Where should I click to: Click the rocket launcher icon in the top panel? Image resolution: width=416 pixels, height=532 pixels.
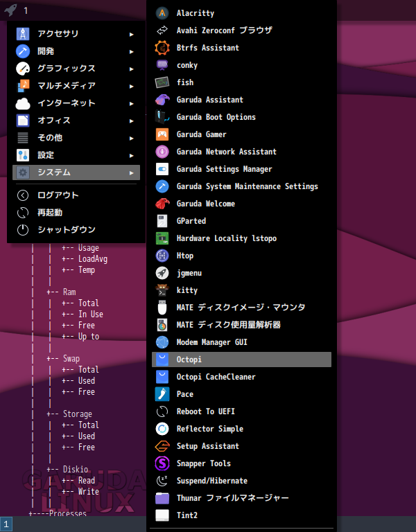point(10,10)
